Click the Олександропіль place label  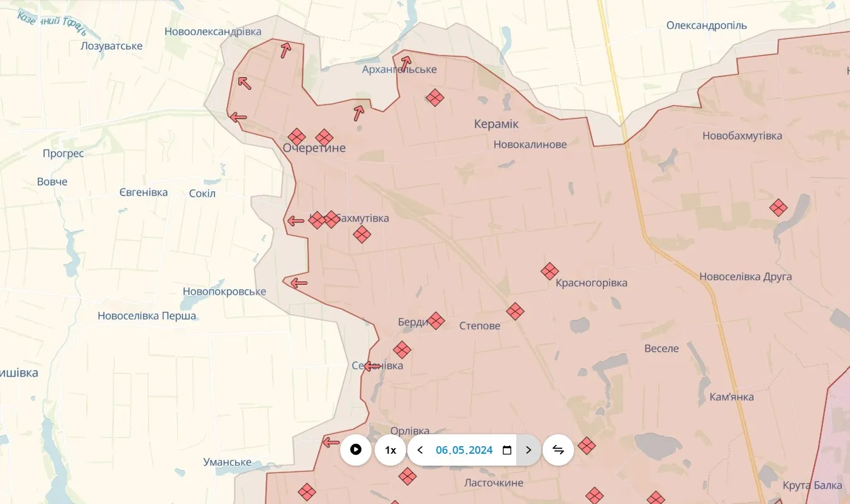pyautogui.click(x=706, y=26)
